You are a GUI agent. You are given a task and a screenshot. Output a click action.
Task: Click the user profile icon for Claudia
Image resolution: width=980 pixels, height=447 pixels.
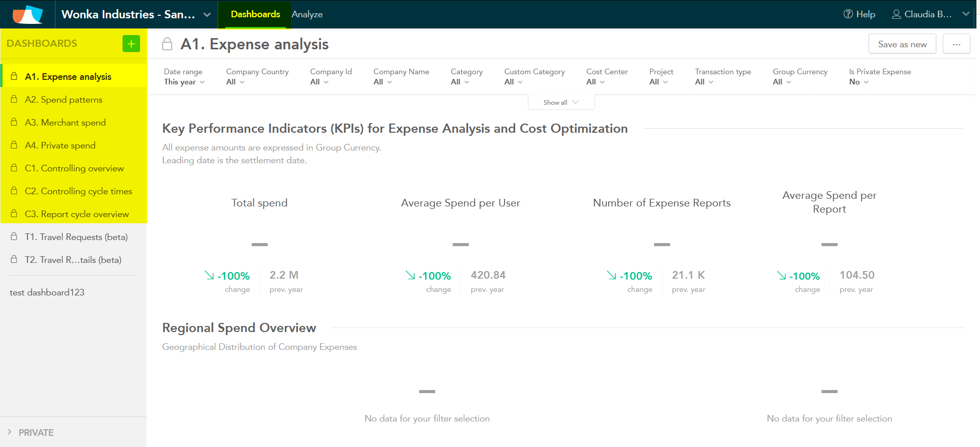click(x=896, y=14)
